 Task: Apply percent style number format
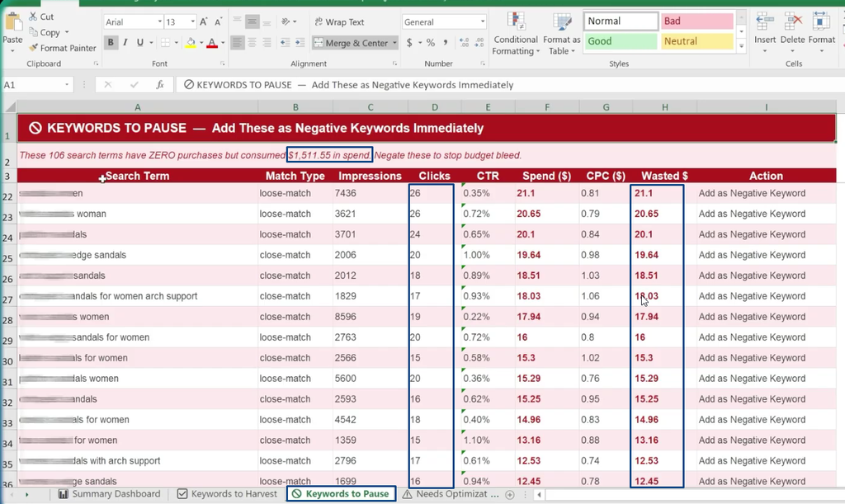(431, 43)
